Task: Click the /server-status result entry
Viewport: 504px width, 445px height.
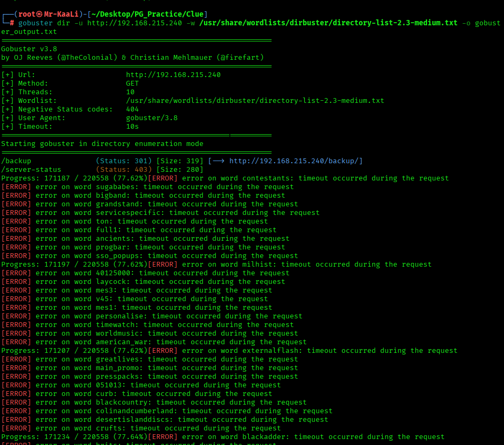Action: (x=31, y=170)
